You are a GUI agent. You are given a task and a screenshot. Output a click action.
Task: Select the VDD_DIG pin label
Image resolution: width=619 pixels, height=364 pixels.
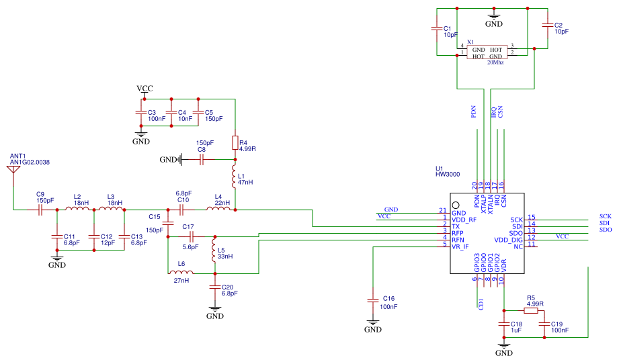tap(508, 239)
